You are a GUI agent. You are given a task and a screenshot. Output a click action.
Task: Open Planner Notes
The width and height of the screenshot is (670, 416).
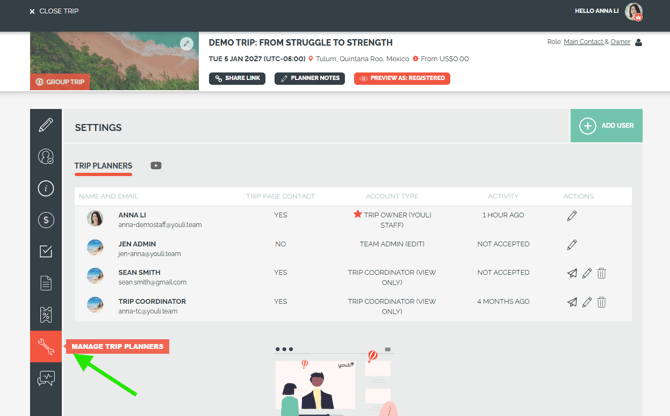tap(310, 79)
